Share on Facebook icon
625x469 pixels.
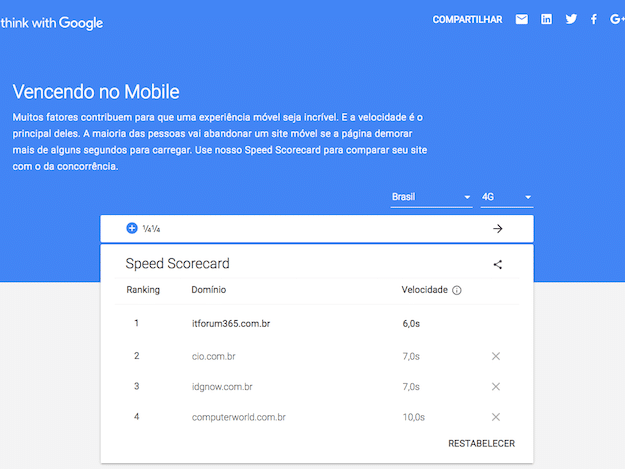click(594, 19)
